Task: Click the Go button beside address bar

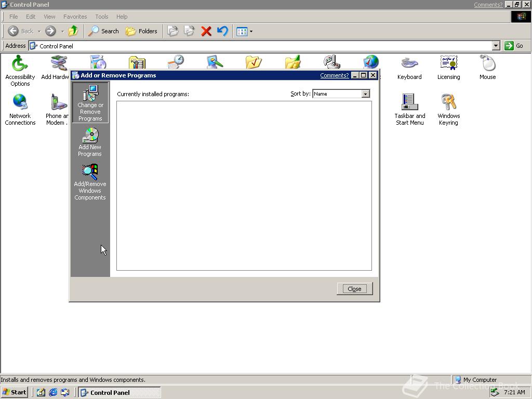Action: [514, 46]
